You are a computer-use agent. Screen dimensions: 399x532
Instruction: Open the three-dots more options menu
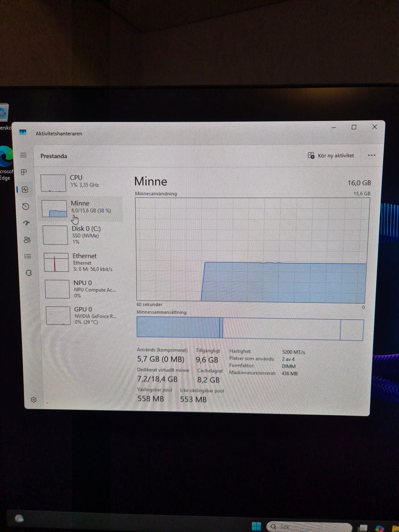point(372,155)
